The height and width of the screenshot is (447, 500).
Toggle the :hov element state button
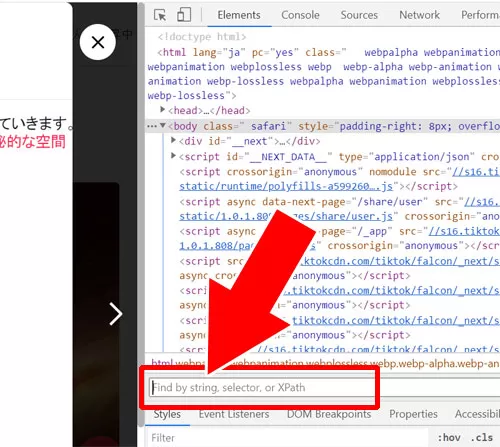pos(449,438)
